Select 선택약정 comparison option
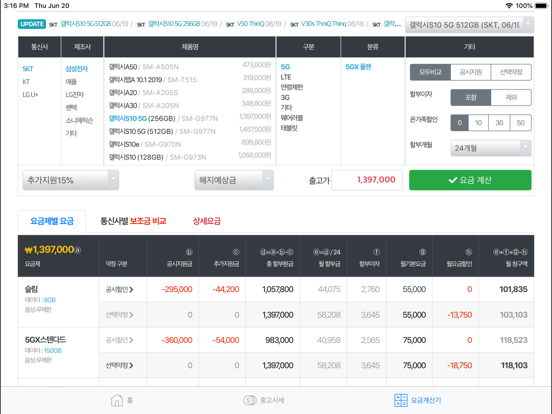The image size is (552, 414). 511,72
